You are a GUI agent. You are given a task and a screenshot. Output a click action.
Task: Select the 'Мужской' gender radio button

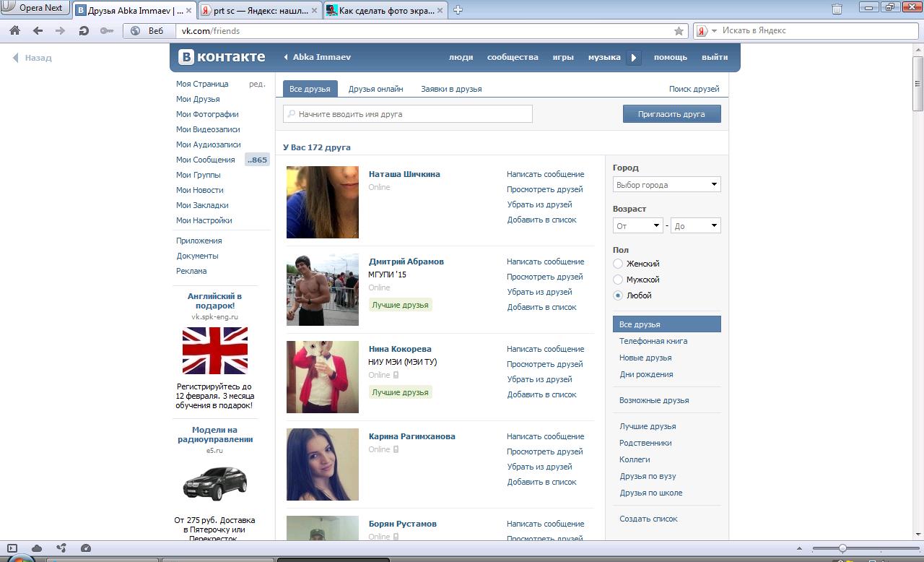[618, 280]
